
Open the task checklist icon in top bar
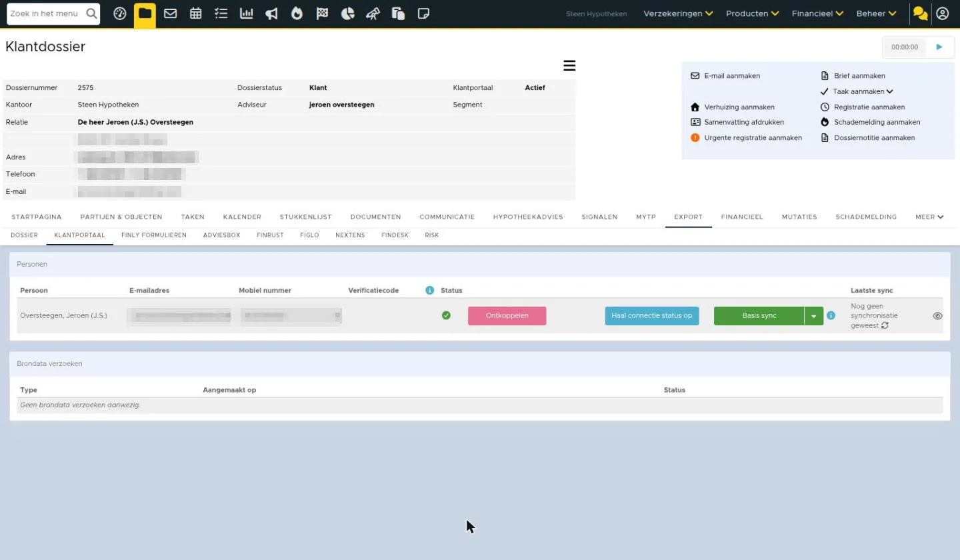(221, 13)
